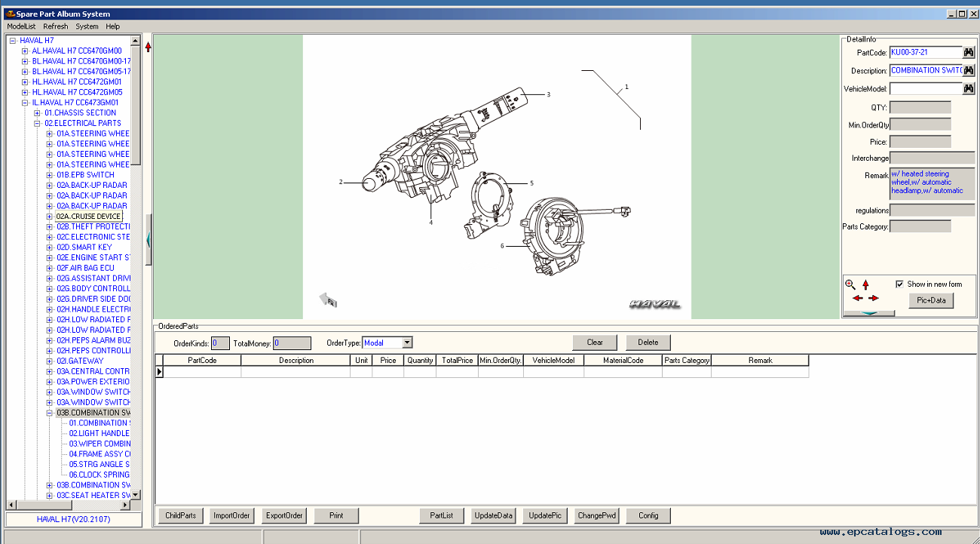Click the teal collapse handle beside the tree panel

149,239
